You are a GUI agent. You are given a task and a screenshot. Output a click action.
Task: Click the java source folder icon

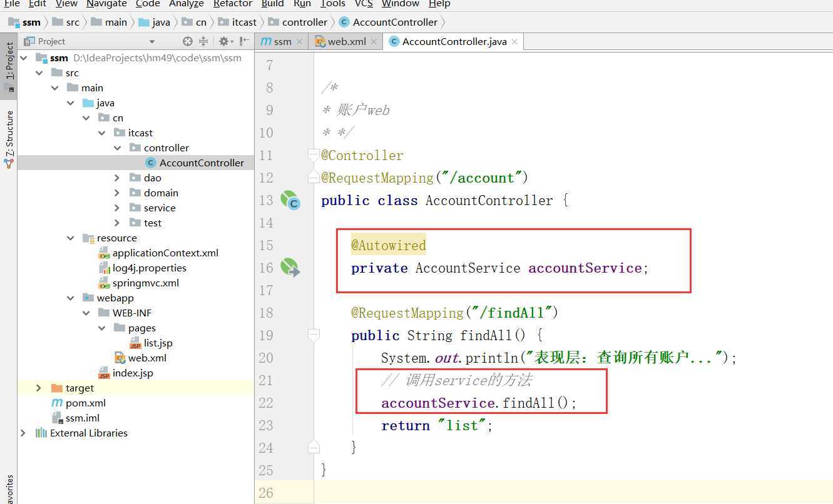click(88, 103)
